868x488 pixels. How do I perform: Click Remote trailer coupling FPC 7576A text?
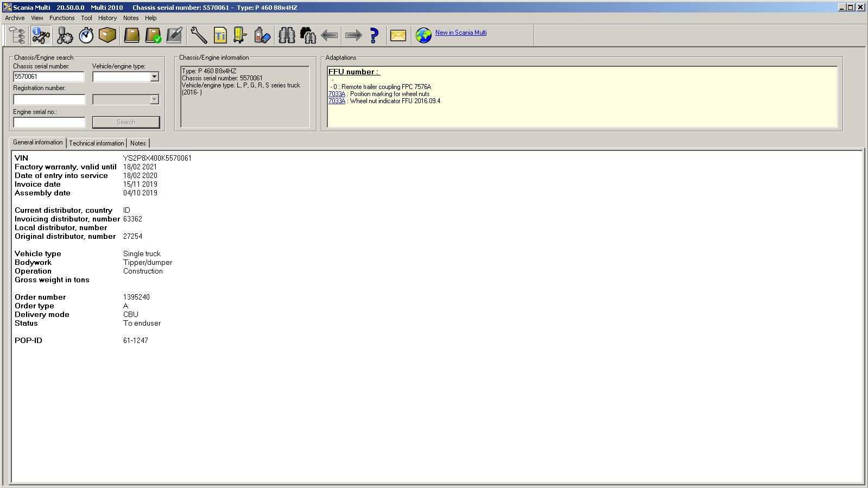pyautogui.click(x=386, y=87)
